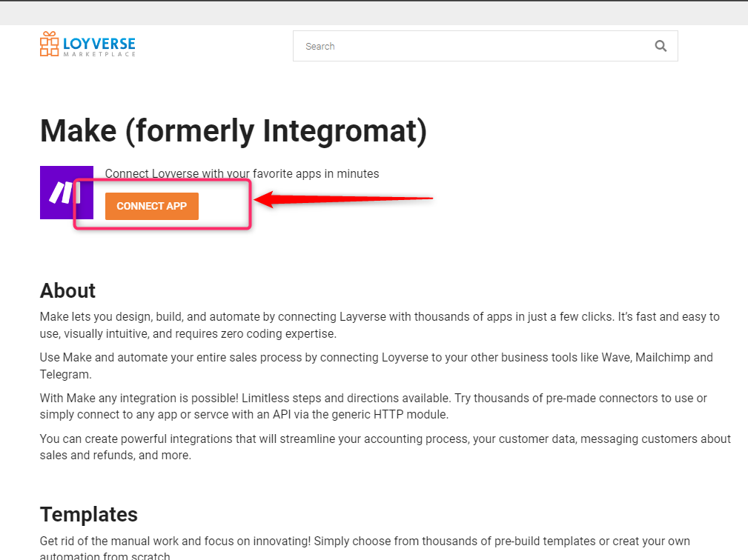Click the Templates section heading
The height and width of the screenshot is (560, 748).
click(88, 514)
